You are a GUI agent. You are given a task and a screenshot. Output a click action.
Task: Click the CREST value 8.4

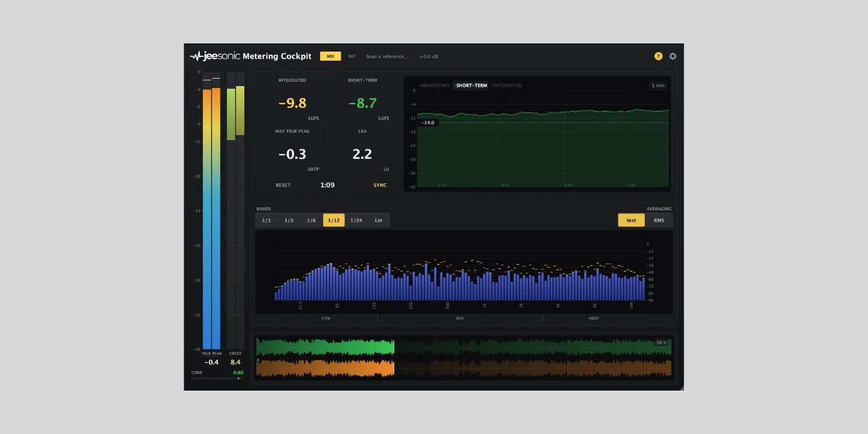point(236,362)
